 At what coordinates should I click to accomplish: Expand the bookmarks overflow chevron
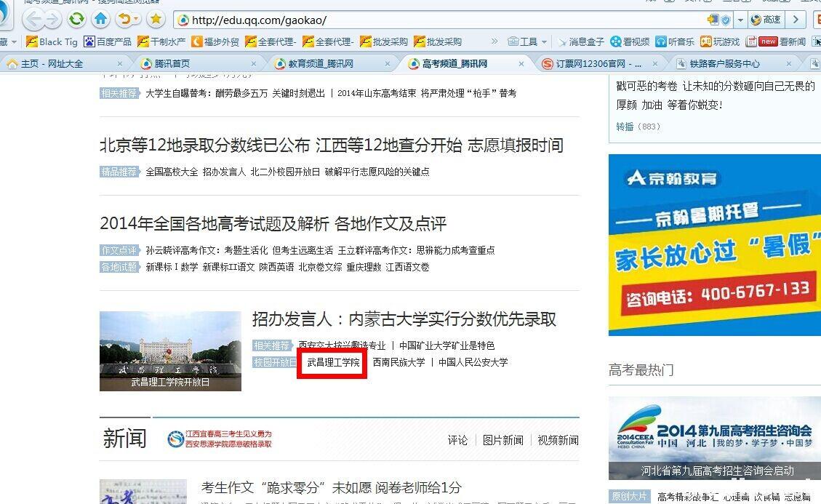click(x=494, y=41)
